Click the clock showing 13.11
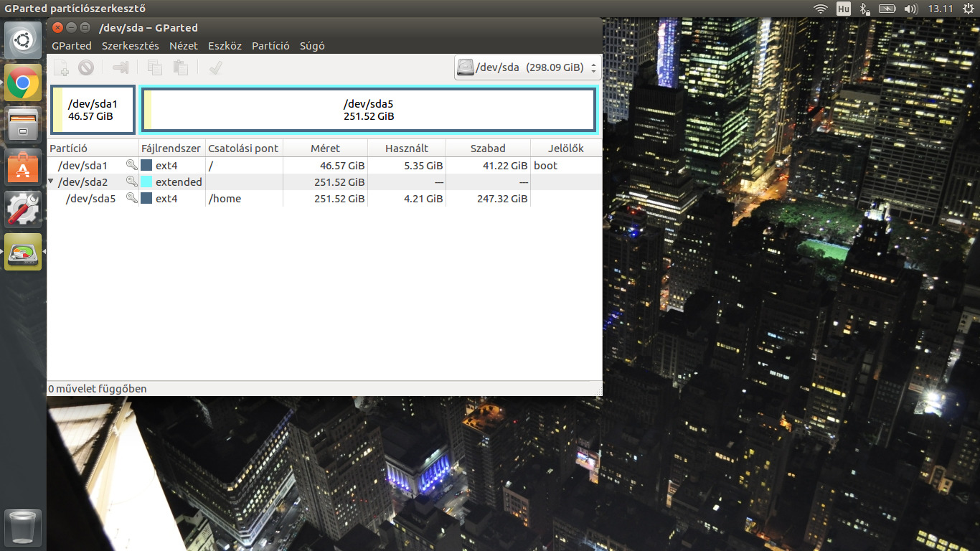980x551 pixels. (x=940, y=9)
